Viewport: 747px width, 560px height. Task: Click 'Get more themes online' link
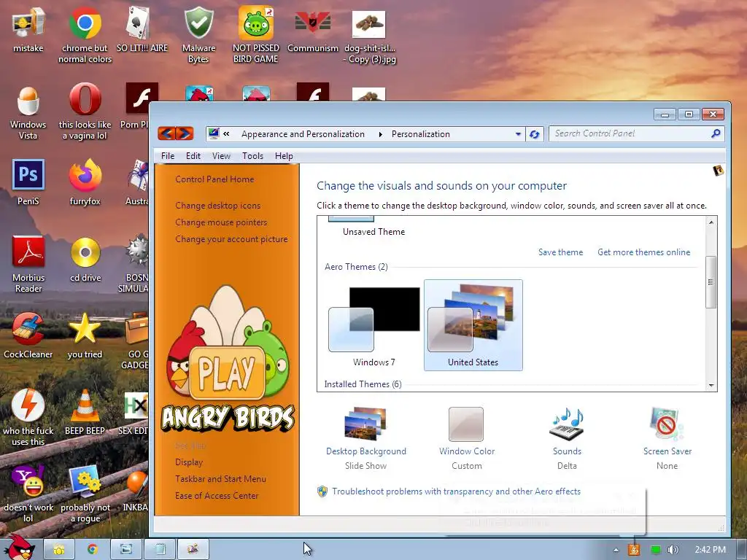pyautogui.click(x=643, y=252)
